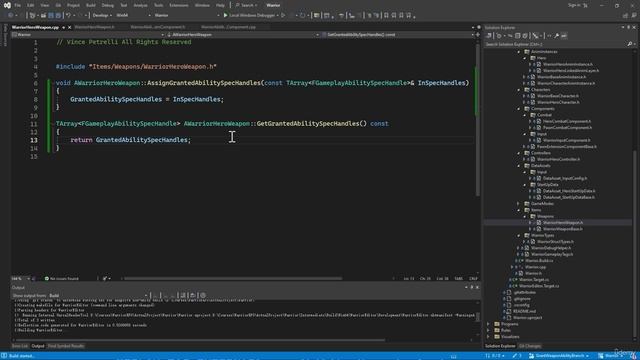Click the Undo toolbar icon
The width and height of the screenshot is (640, 360).
click(x=69, y=16)
